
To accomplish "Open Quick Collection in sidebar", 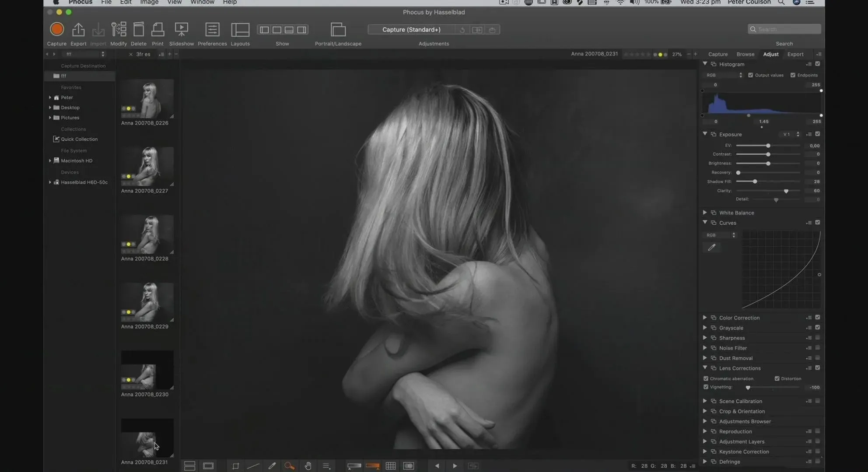I will click(79, 139).
